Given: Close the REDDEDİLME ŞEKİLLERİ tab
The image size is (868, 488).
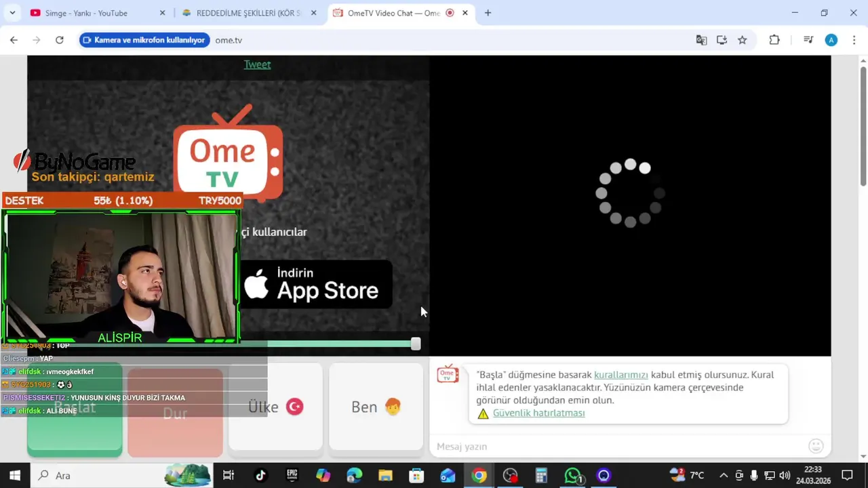Looking at the screenshot, I should (315, 13).
